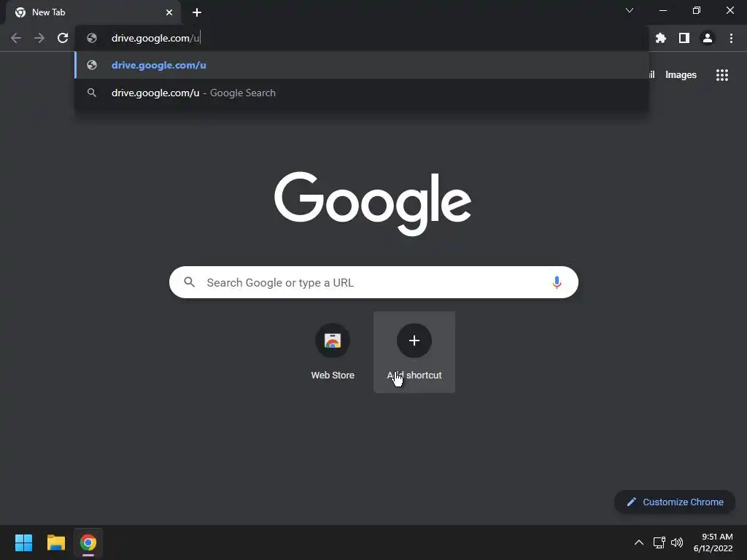Start voice search with microphone icon

[x=557, y=282]
